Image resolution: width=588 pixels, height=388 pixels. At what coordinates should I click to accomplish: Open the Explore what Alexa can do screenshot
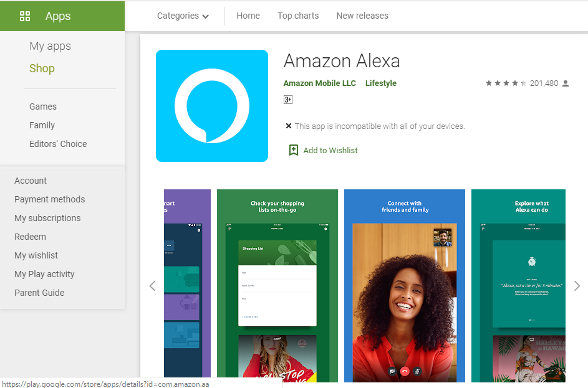[x=518, y=285]
